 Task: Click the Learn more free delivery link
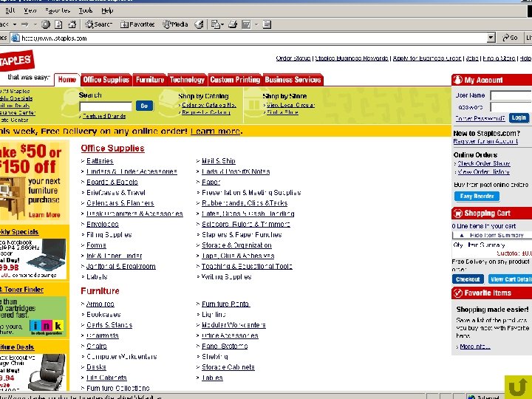pos(216,132)
